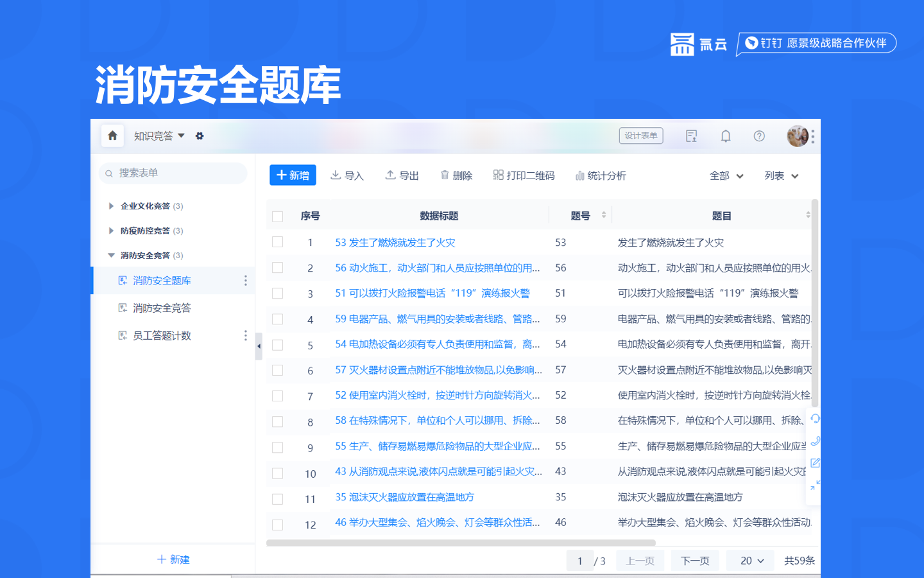Check the row 2 checkbox
Viewport: 924px width, 578px height.
(x=277, y=268)
